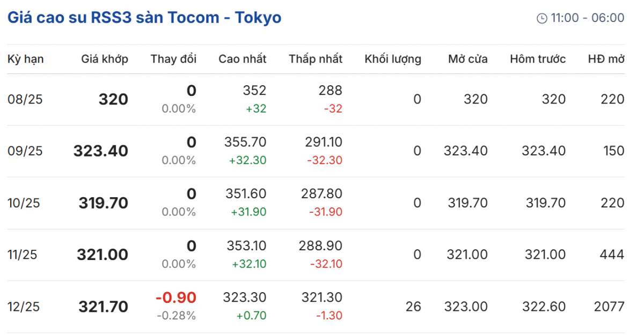Click the Mở cửa column header
The height and width of the screenshot is (335, 644).
pyautogui.click(x=468, y=59)
